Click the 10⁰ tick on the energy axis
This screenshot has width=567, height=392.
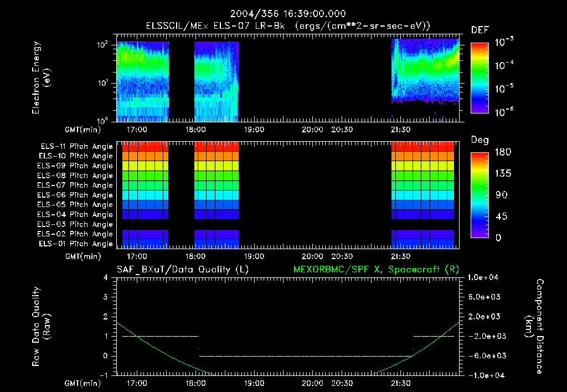tap(102, 120)
